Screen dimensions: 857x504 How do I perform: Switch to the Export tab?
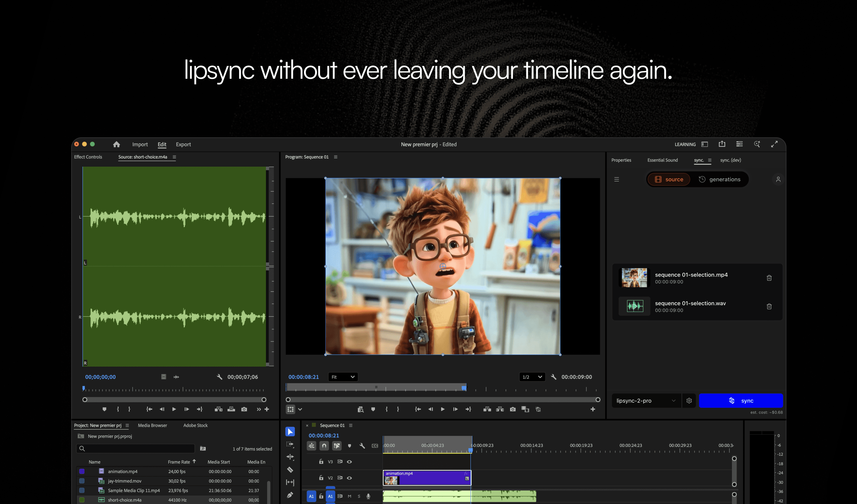pos(183,144)
